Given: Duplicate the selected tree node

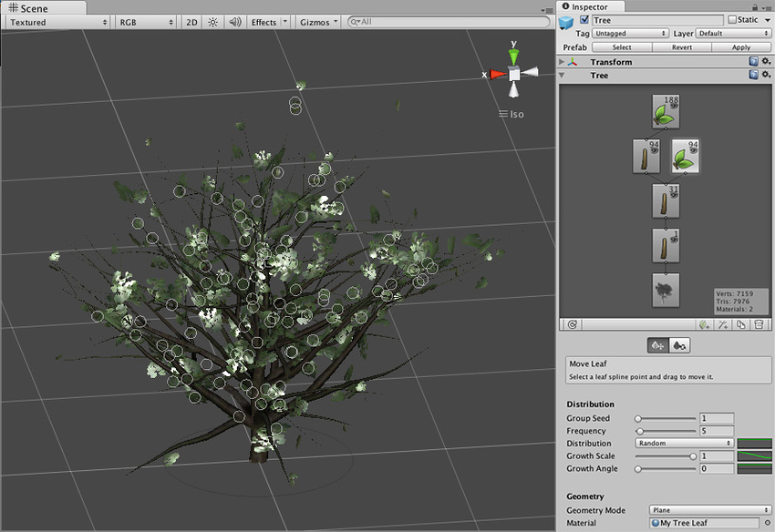Looking at the screenshot, I should 740,324.
